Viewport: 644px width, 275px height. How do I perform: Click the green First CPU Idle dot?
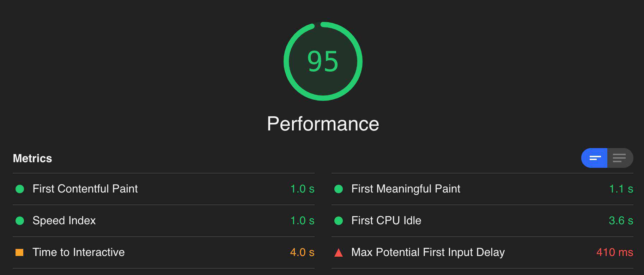[x=339, y=221]
